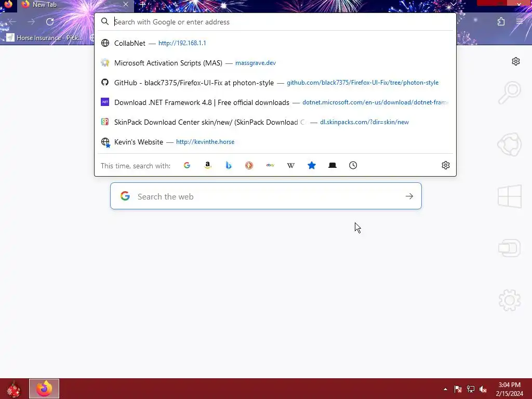Open a new tab with the plus button
This screenshot has width=532, height=399.
click(x=142, y=5)
